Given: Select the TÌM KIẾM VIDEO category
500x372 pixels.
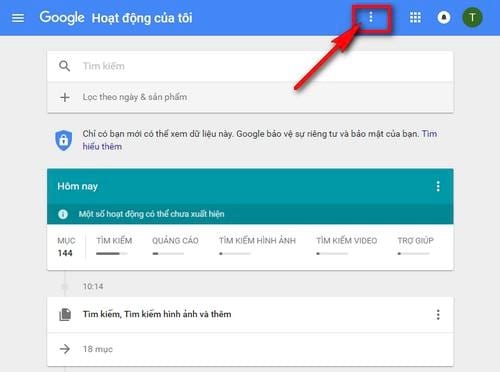Looking at the screenshot, I should click(347, 241).
